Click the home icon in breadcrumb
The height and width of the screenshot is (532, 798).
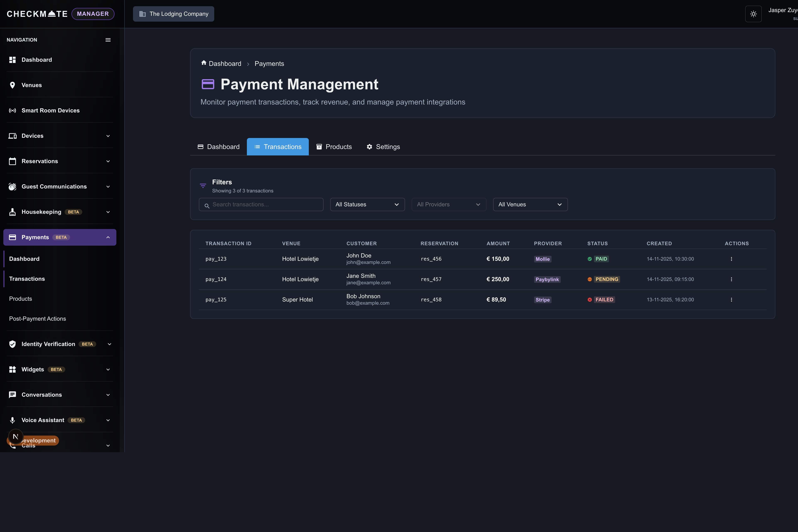click(x=204, y=63)
